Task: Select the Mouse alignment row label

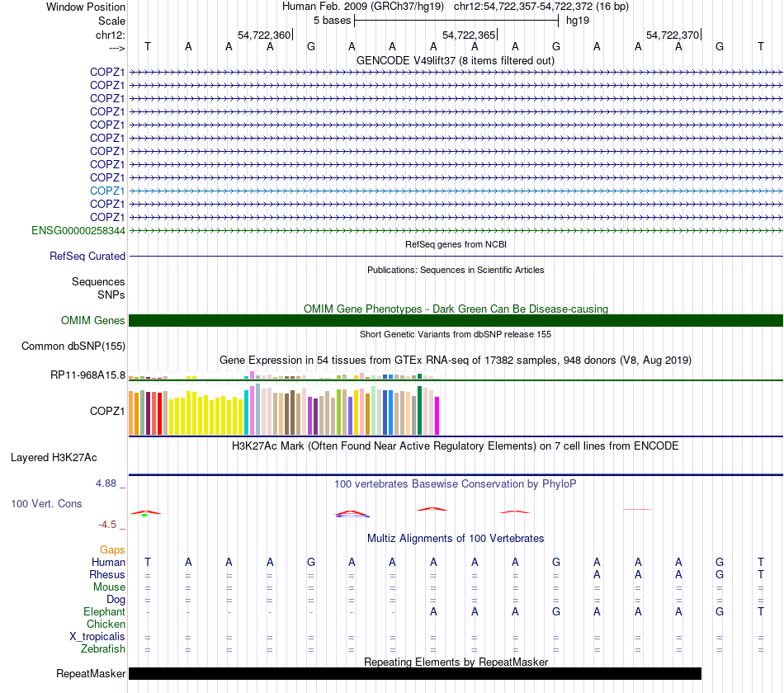Action: 109,587
